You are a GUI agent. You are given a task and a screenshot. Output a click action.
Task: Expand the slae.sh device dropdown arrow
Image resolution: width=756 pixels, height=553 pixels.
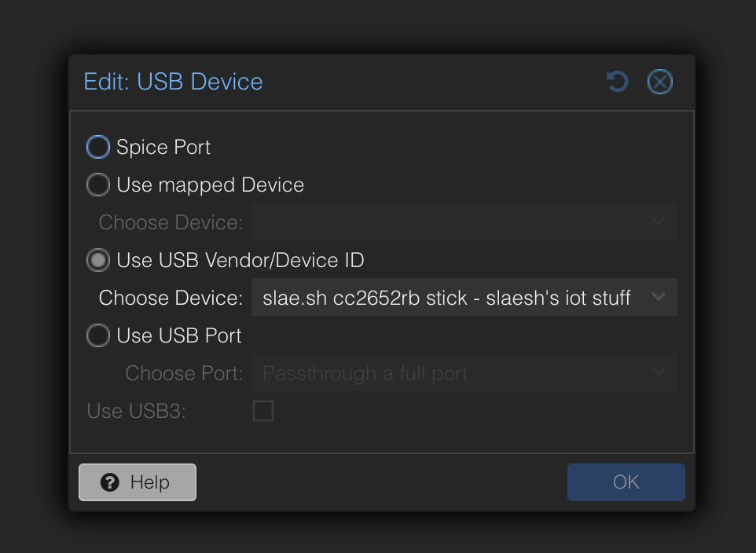click(x=659, y=298)
